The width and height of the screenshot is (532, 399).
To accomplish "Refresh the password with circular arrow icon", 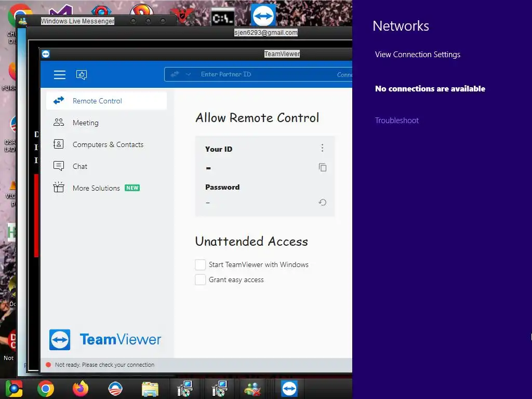I will [323, 203].
